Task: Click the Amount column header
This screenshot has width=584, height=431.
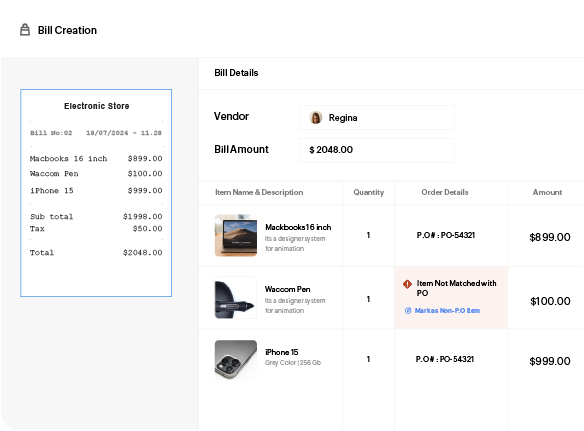Action: coord(548,192)
